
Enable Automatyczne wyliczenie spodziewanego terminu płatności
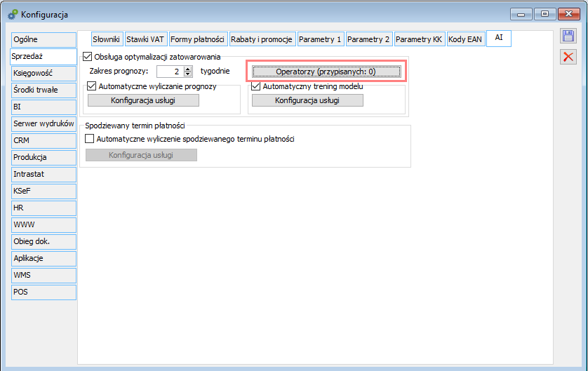click(89, 139)
